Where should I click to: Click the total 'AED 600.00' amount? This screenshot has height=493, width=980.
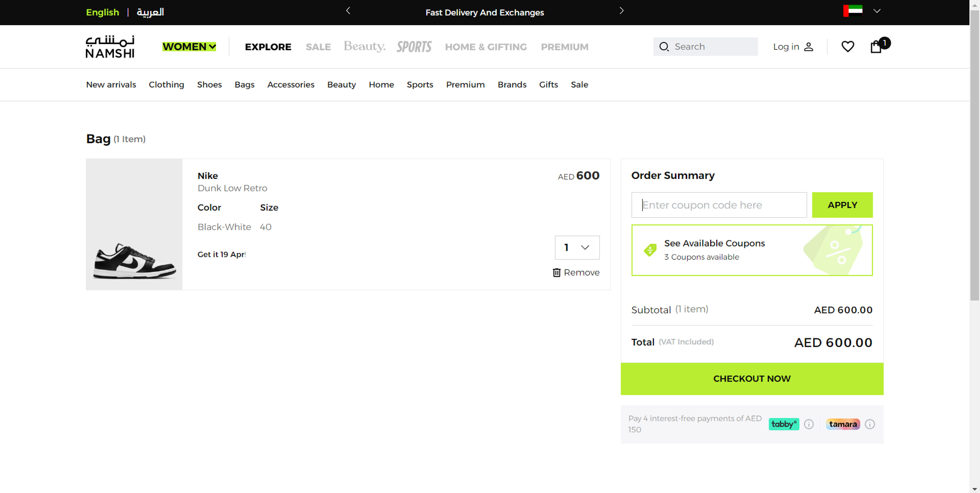[x=833, y=342]
